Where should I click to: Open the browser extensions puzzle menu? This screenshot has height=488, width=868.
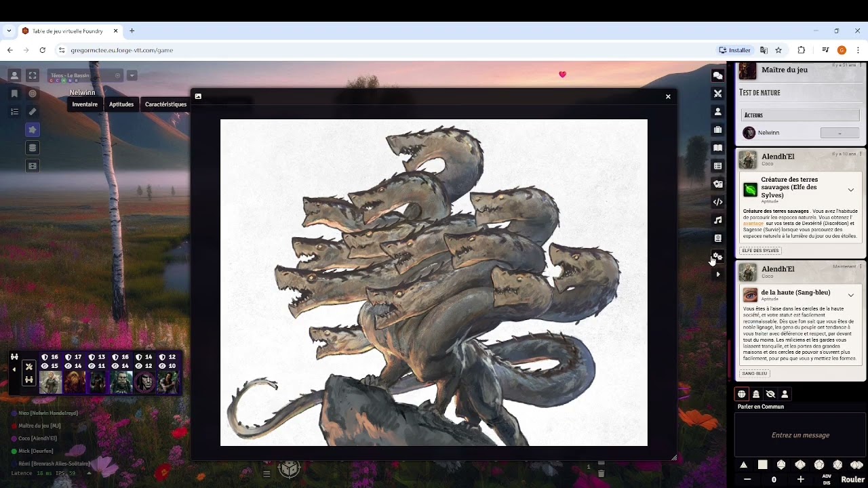click(801, 50)
